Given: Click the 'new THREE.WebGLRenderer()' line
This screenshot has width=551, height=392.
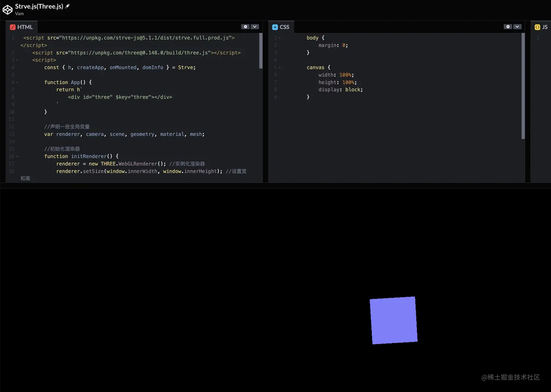Looking at the screenshot, I should pyautogui.click(x=130, y=164).
